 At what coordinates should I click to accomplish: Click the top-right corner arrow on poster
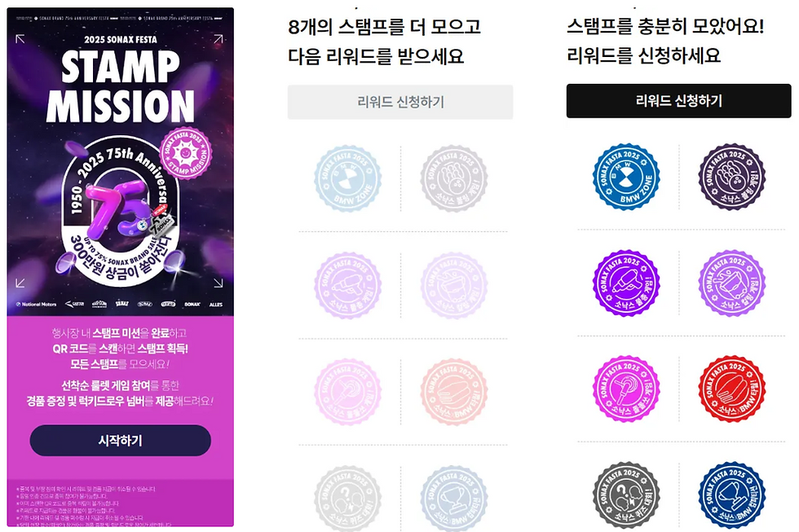coord(219,38)
